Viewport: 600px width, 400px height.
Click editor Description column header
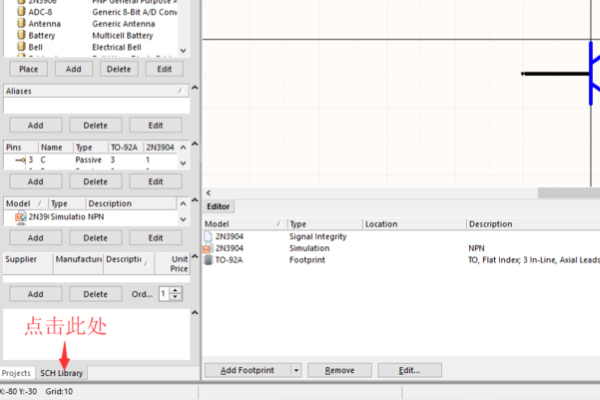coord(533,224)
